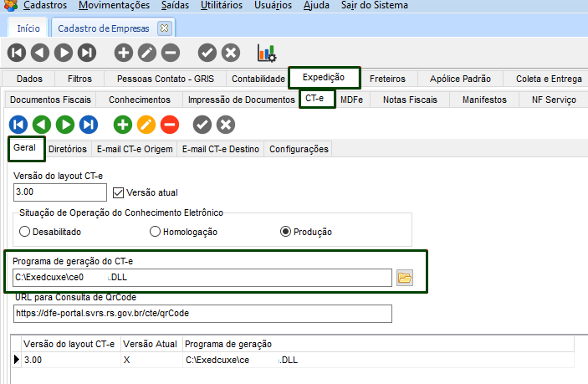
Task: Open the Filtros tab
Action: 79,79
